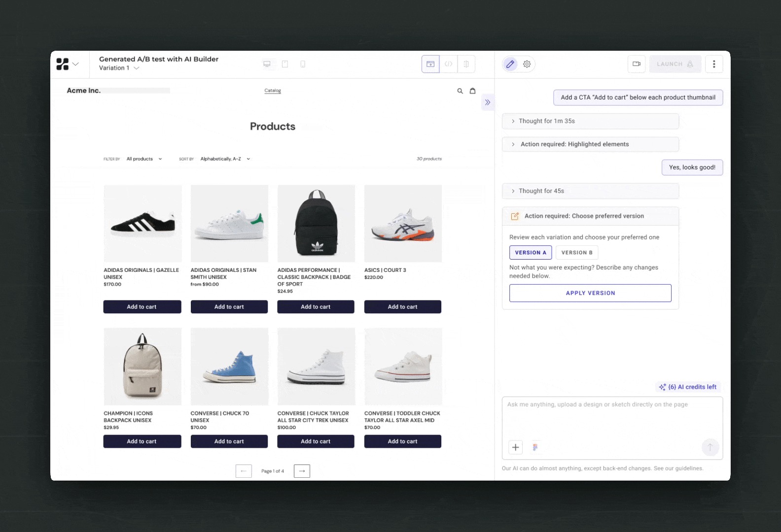The width and height of the screenshot is (781, 532).
Task: Open the Asics Court 3 thumbnail
Action: pos(403,224)
